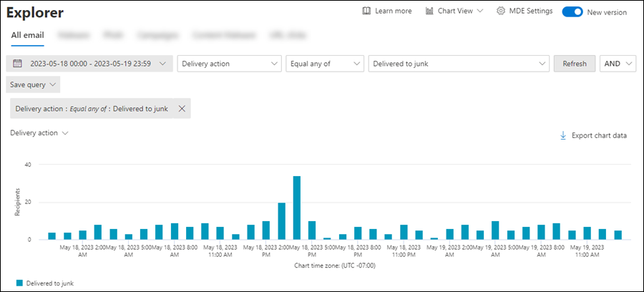644x292 pixels.
Task: Click the date range 2023-05-18 to 2023-05-19 field
Action: (90, 64)
